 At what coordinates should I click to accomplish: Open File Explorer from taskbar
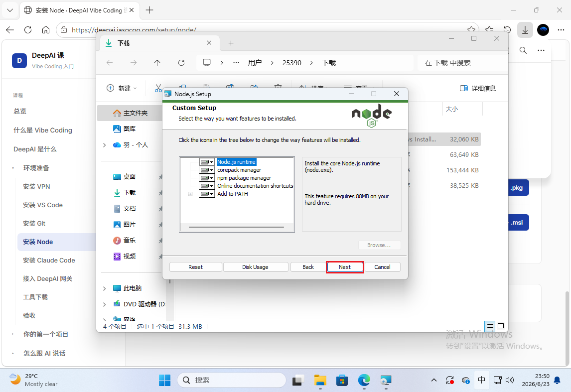point(320,381)
